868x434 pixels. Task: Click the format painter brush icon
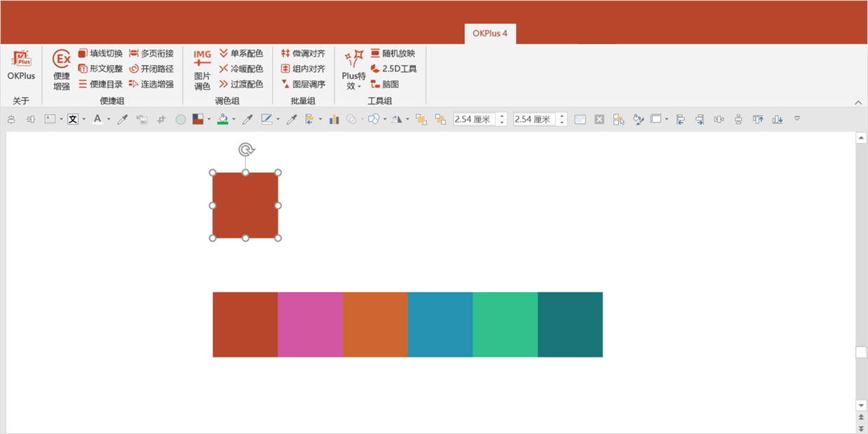[638, 119]
